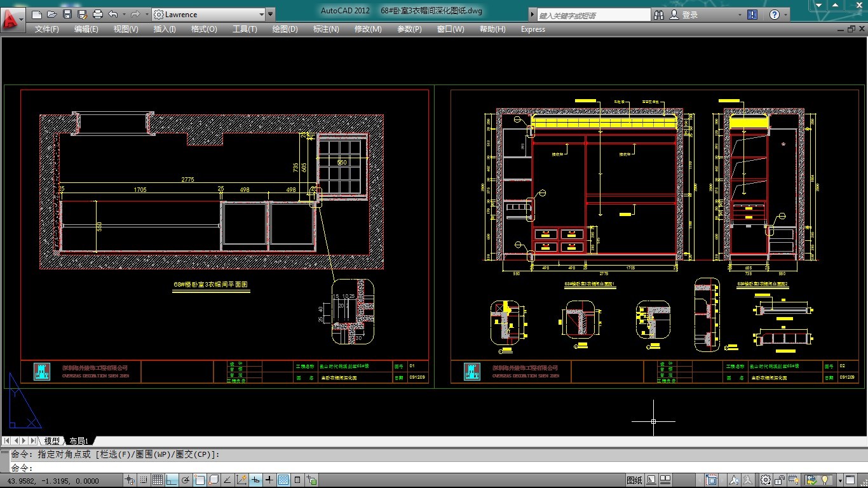Viewport: 868px width, 488px height.
Task: Open the 工具(T) menu
Action: click(245, 29)
